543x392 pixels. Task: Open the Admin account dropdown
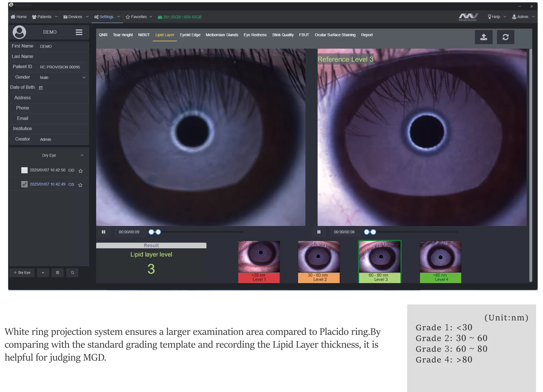[523, 17]
